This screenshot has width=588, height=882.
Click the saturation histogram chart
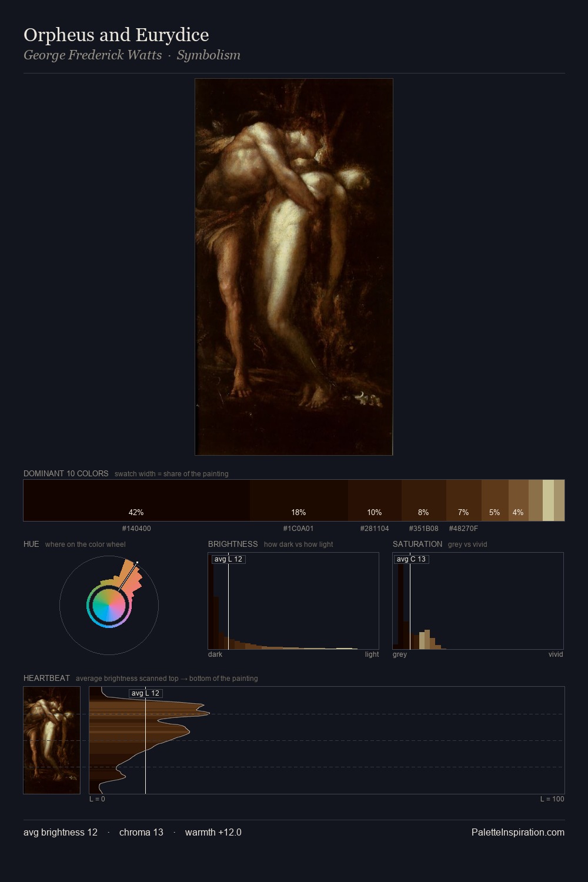[478, 601]
